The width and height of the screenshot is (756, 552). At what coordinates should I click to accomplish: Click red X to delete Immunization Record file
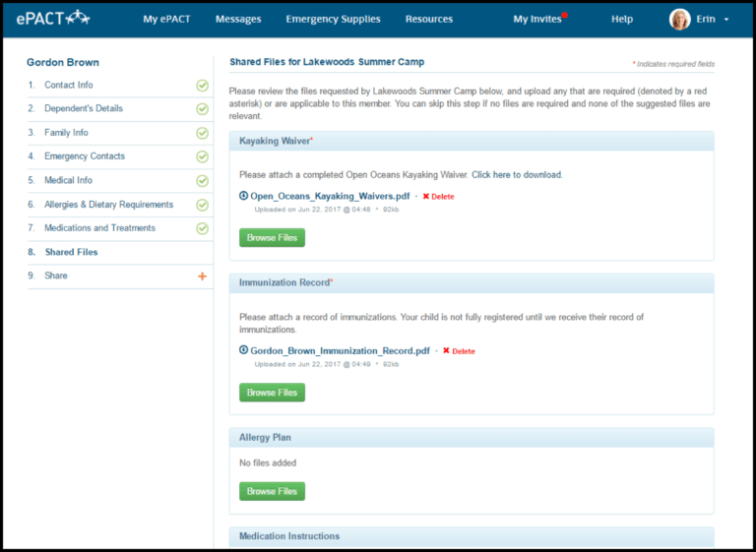[446, 350]
